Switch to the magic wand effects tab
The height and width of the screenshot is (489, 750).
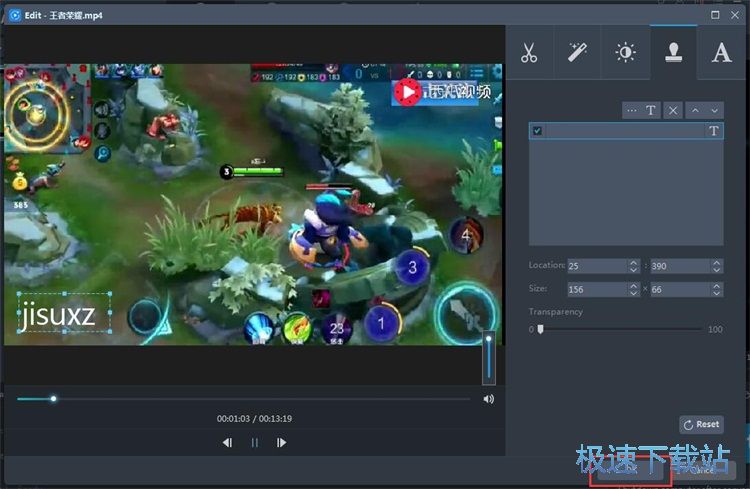577,54
